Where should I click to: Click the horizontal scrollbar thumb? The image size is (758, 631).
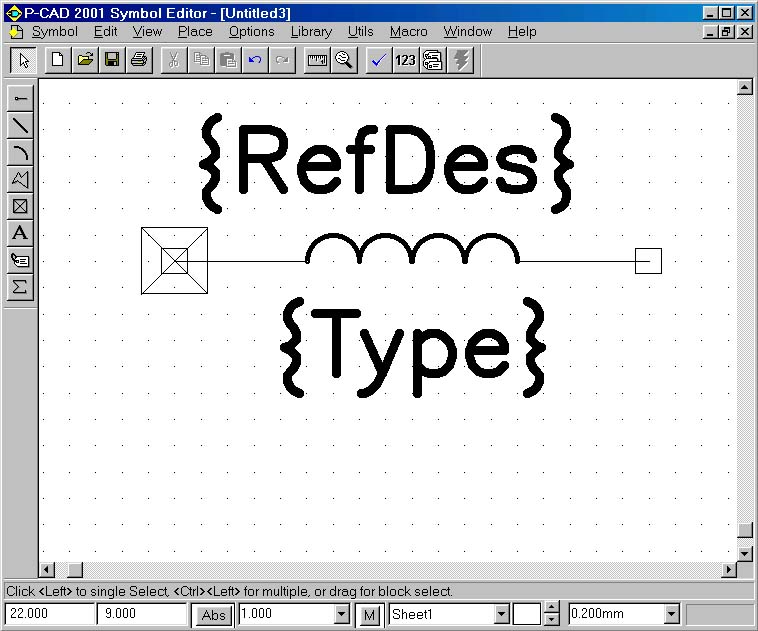[74, 570]
